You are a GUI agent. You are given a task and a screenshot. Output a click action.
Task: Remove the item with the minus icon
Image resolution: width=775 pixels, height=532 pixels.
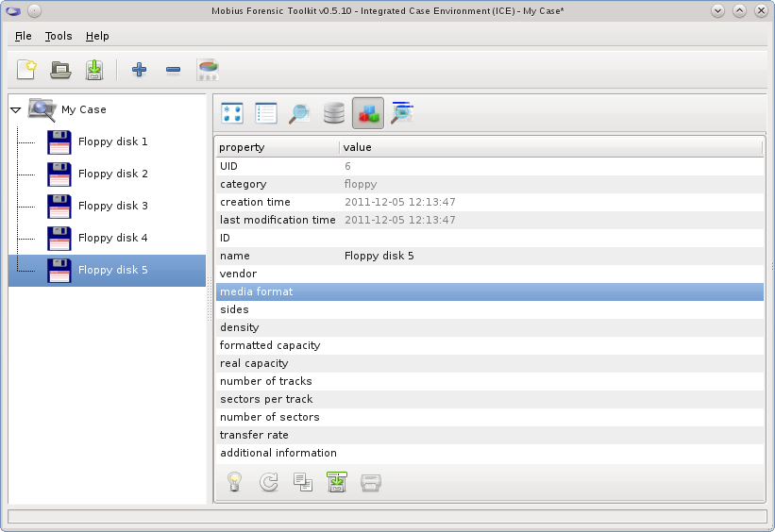click(173, 70)
